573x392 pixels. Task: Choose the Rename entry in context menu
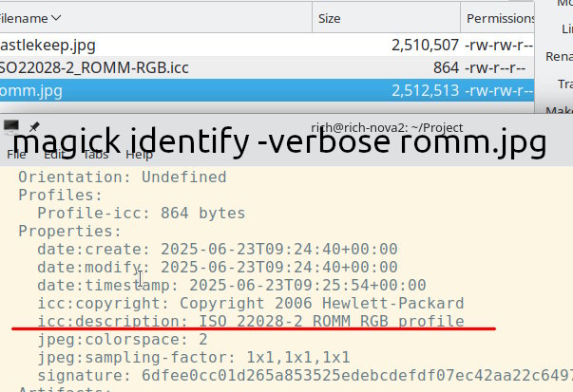559,56
